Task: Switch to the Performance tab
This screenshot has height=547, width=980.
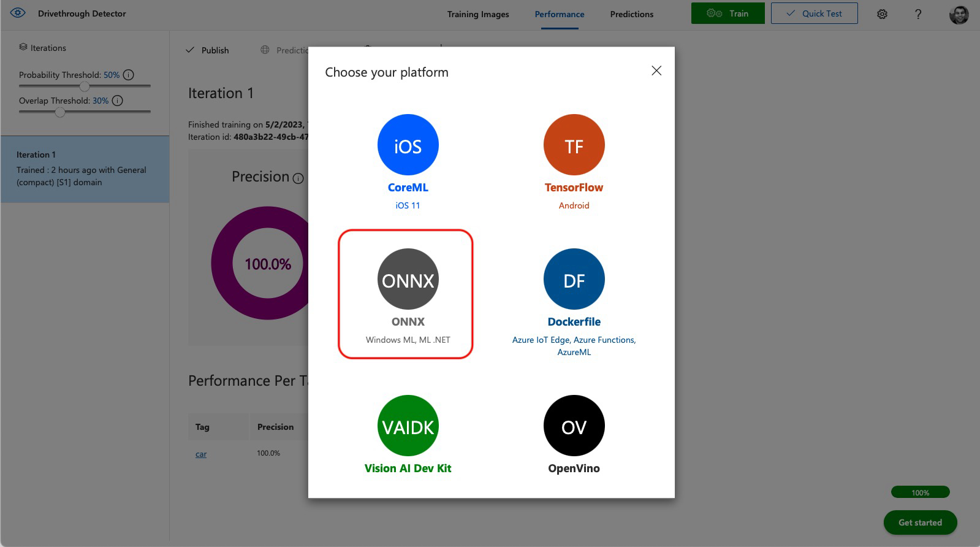Action: coord(560,14)
